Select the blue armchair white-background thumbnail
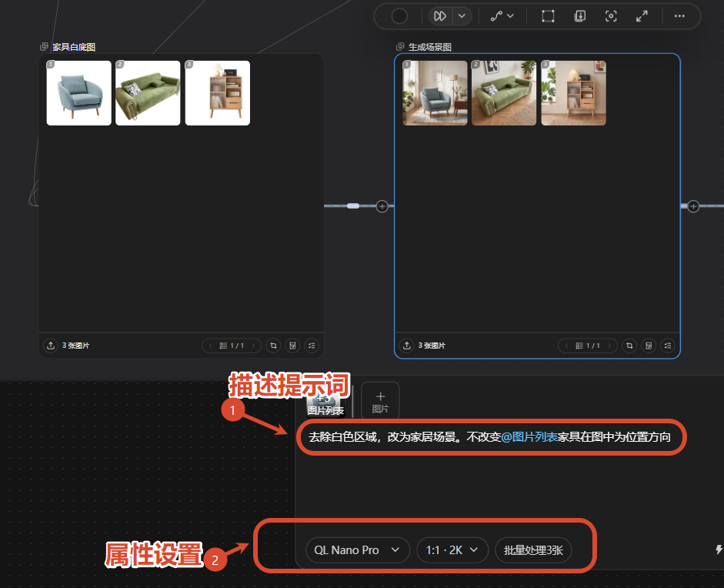This screenshot has height=588, width=724. click(x=79, y=93)
